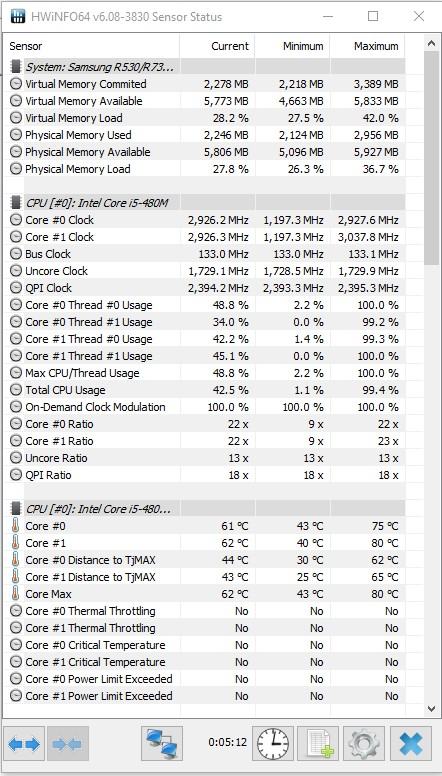This screenshot has width=442, height=776.
Task: Close sensors with the blue X icon
Action: pos(410,743)
